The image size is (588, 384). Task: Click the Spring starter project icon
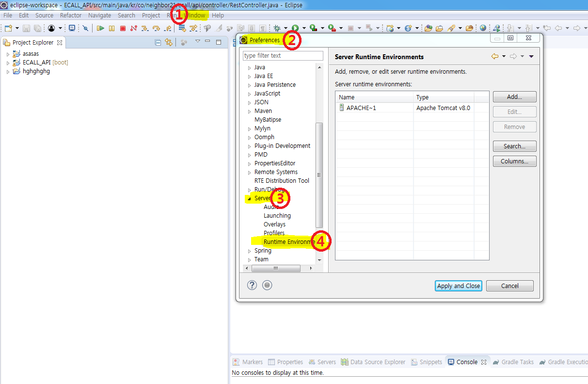pyautogui.click(x=408, y=28)
